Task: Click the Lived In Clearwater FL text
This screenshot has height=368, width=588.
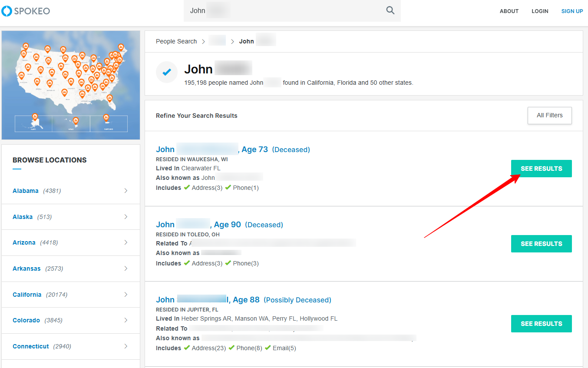Action: 188,168
